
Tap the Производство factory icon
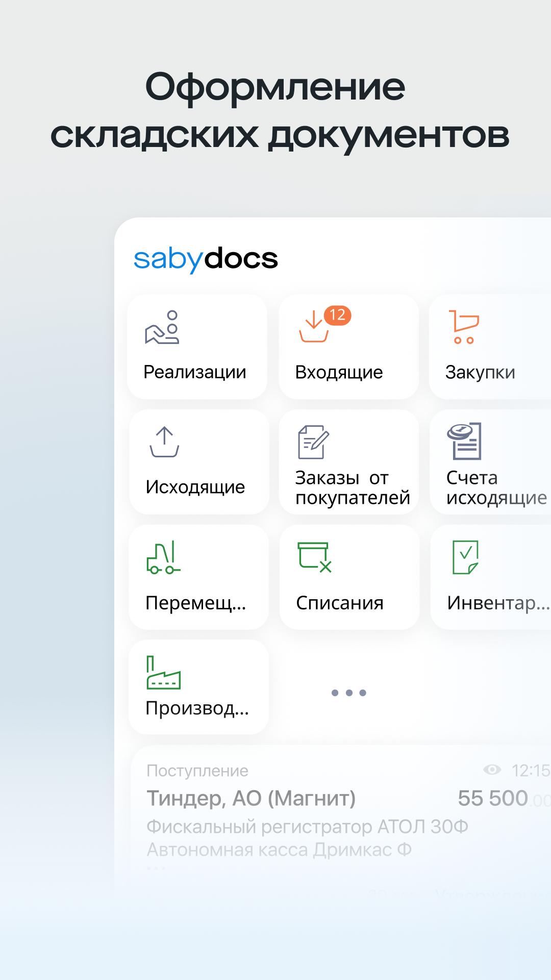click(x=163, y=673)
